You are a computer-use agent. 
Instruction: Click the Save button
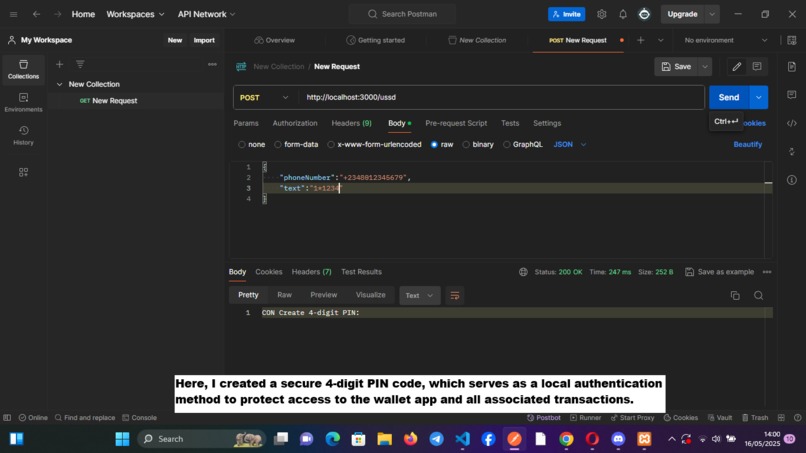[676, 66]
